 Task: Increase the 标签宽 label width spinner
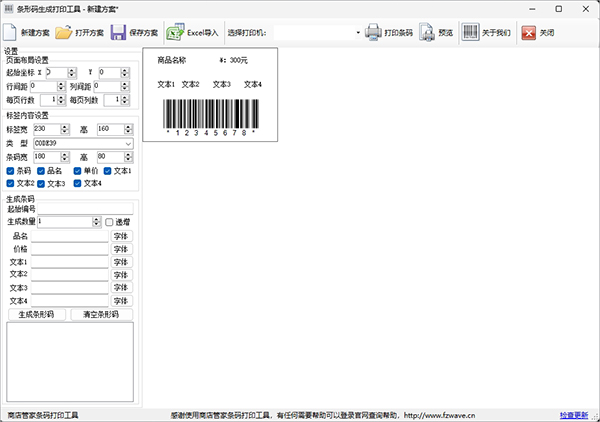pyautogui.click(x=66, y=126)
